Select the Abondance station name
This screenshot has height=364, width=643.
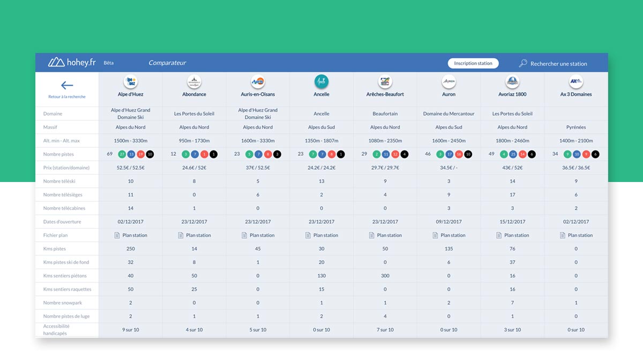[194, 94]
